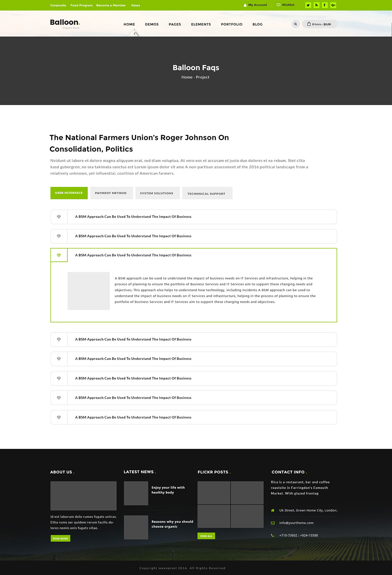Open the Portfolio menu item
Viewport: 392px width, 575px height.
(232, 24)
